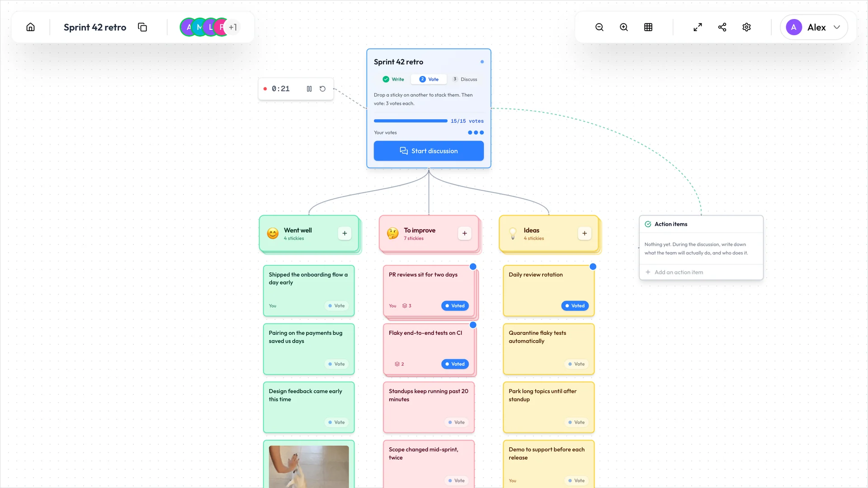
Task: Select the Action items panel header
Action: pyautogui.click(x=701, y=224)
